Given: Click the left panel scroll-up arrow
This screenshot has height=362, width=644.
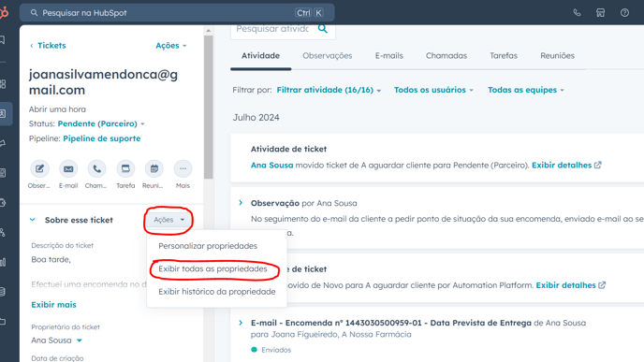Looking at the screenshot, I should (x=208, y=31).
